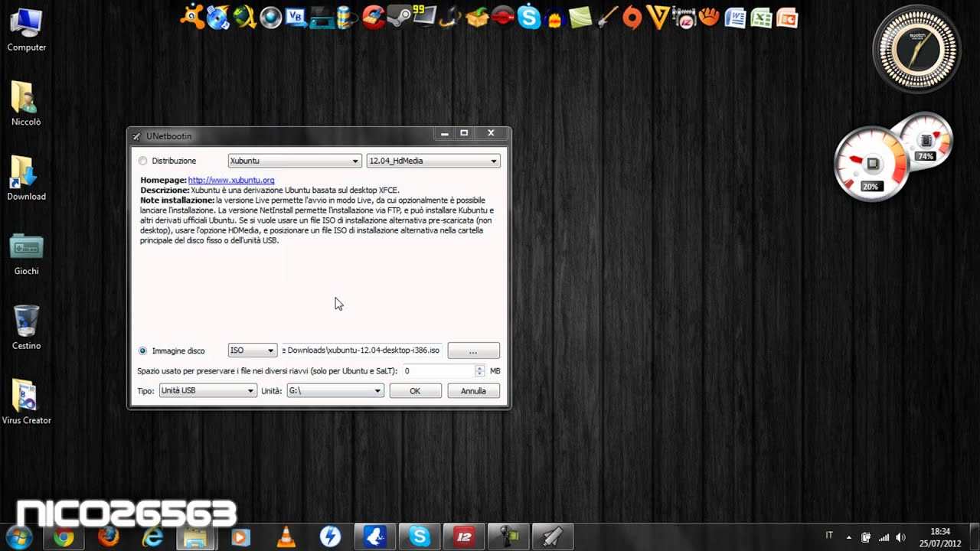This screenshot has width=980, height=551.
Task: Open the Nintendo DS emulator dock icon
Action: [x=322, y=17]
